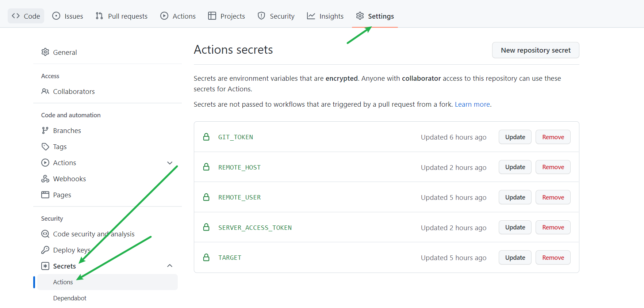
Task: Expand the Actions section in sidebar
Action: (x=170, y=163)
